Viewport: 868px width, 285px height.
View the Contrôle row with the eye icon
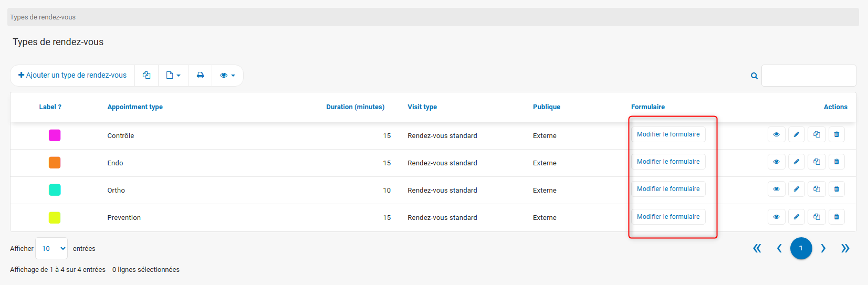(x=776, y=134)
